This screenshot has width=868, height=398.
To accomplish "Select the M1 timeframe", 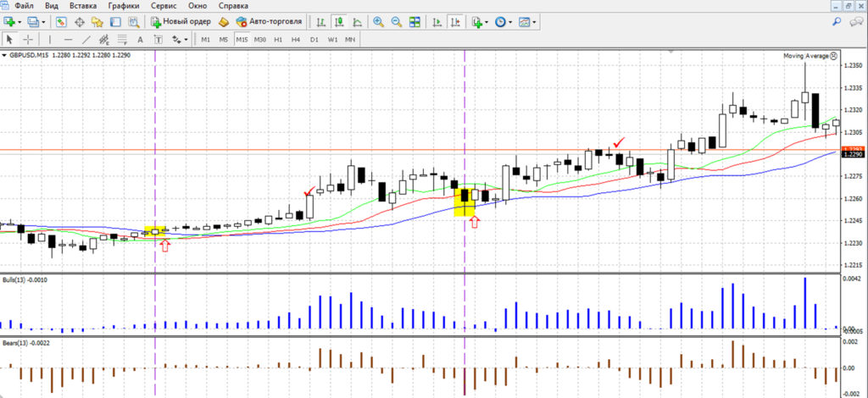I will click(205, 40).
